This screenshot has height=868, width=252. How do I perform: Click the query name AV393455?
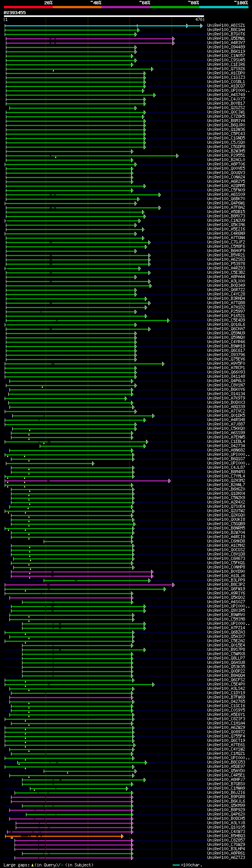(15, 13)
